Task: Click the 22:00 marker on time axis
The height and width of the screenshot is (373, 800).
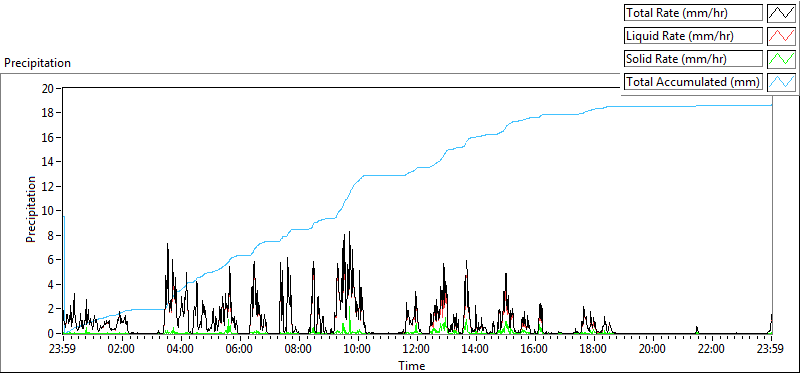Action: point(712,350)
